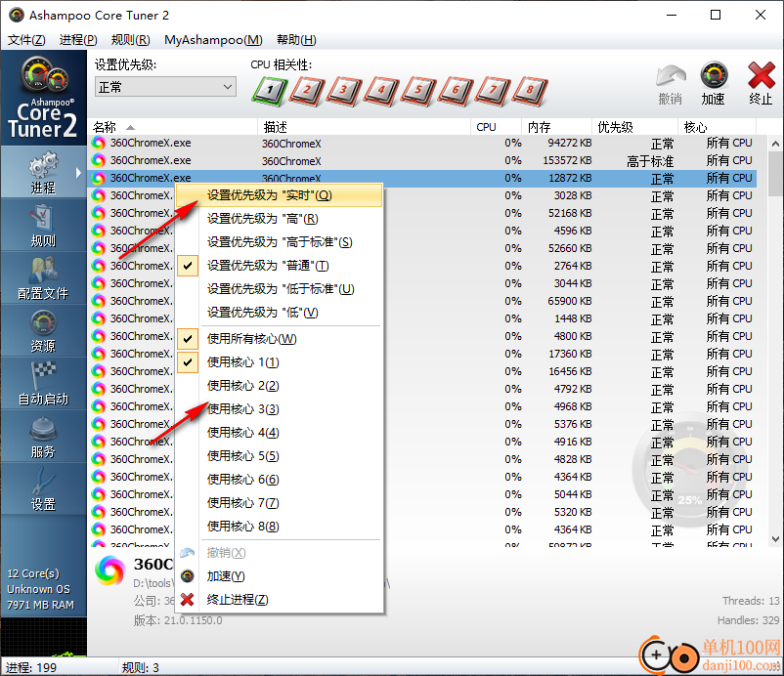
Task: Select 使用核心 2(2) menu entry
Action: click(x=279, y=386)
